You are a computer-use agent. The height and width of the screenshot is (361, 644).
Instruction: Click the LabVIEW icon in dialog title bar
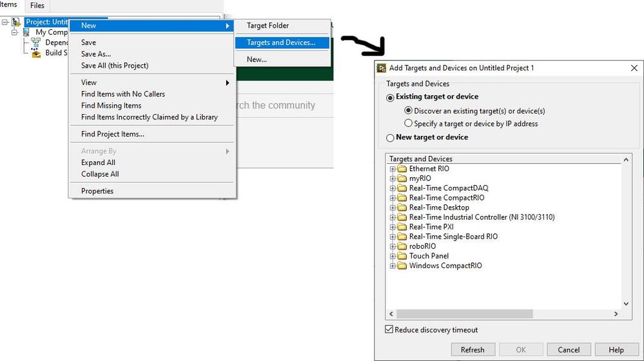pyautogui.click(x=382, y=68)
